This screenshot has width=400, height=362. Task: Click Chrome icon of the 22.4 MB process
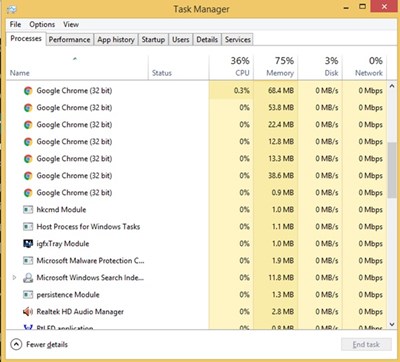point(28,125)
